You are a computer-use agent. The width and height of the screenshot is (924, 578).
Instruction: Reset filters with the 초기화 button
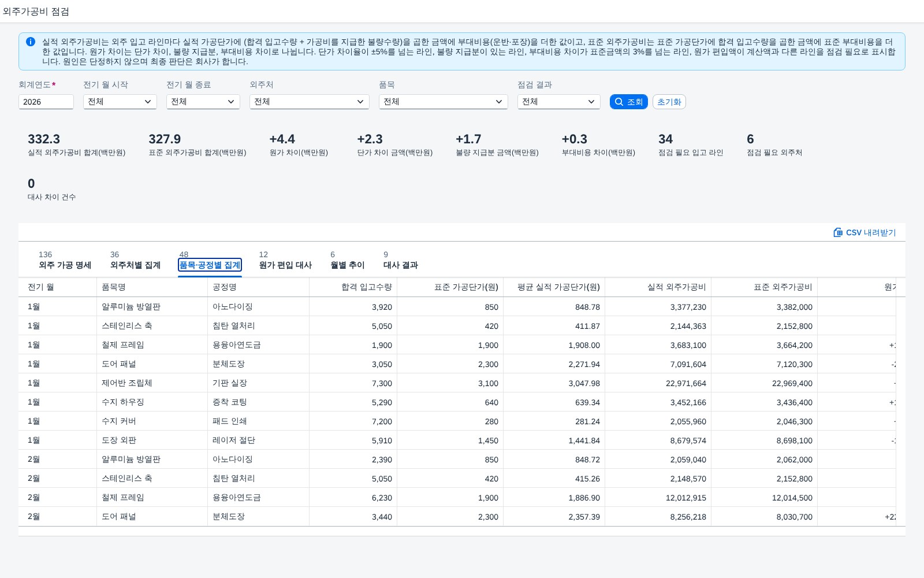click(x=669, y=102)
